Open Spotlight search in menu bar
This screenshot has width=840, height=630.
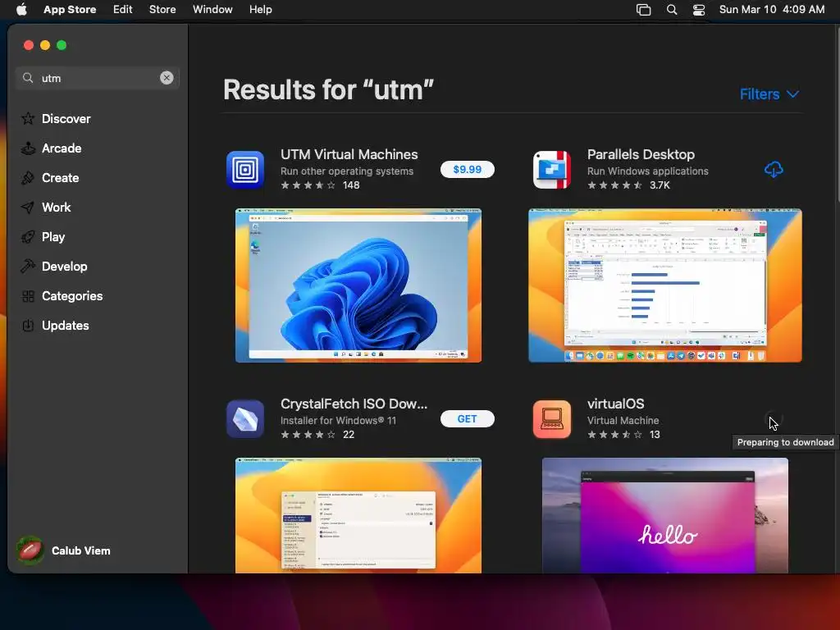click(672, 10)
